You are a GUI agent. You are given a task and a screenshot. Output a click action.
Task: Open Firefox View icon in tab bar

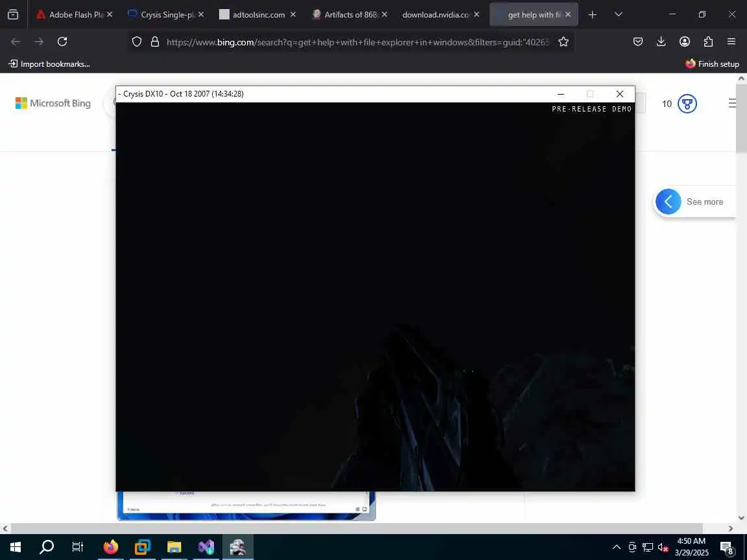click(x=13, y=15)
